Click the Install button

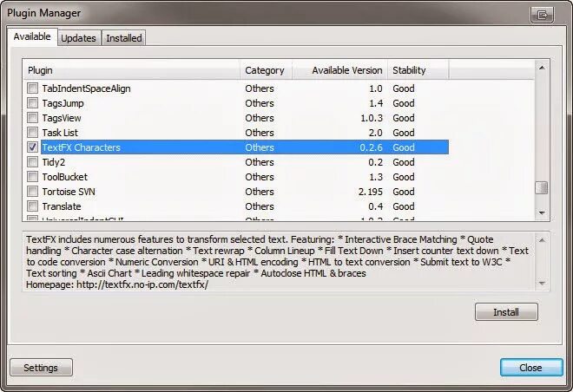point(506,312)
